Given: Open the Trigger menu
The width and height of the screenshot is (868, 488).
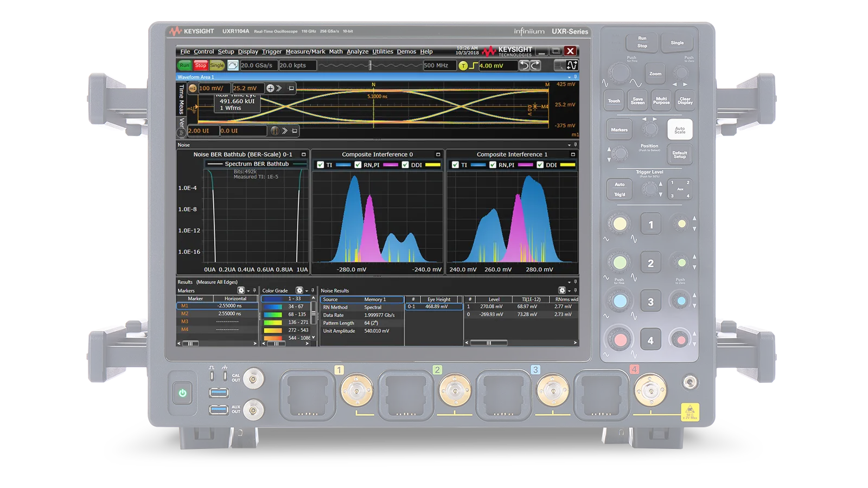Looking at the screenshot, I should [272, 52].
